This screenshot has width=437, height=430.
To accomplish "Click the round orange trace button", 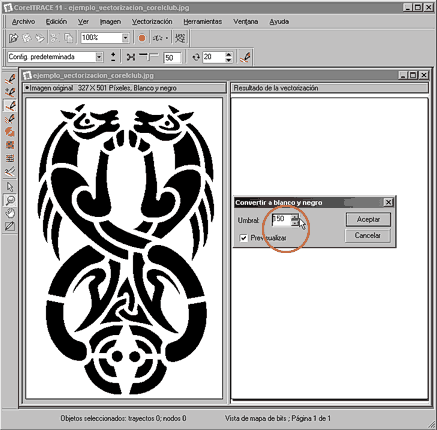I will coord(142,38).
